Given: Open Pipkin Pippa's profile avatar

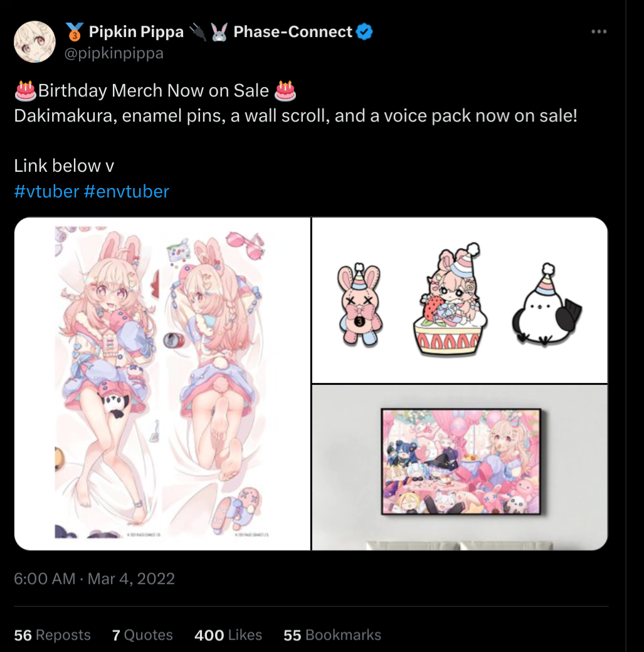Looking at the screenshot, I should (34, 41).
